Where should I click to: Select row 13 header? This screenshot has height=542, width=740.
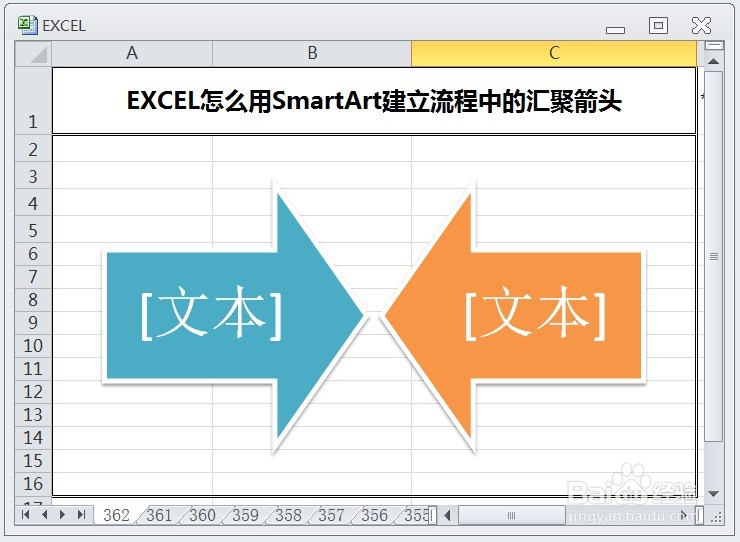click(x=34, y=415)
